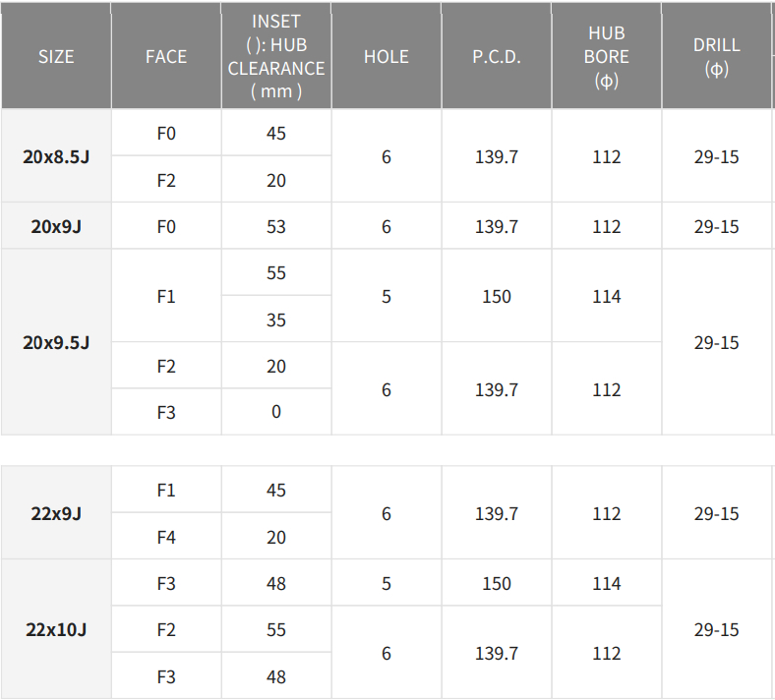Click the F4 face cell
This screenshot has width=775, height=700.
[x=166, y=538]
